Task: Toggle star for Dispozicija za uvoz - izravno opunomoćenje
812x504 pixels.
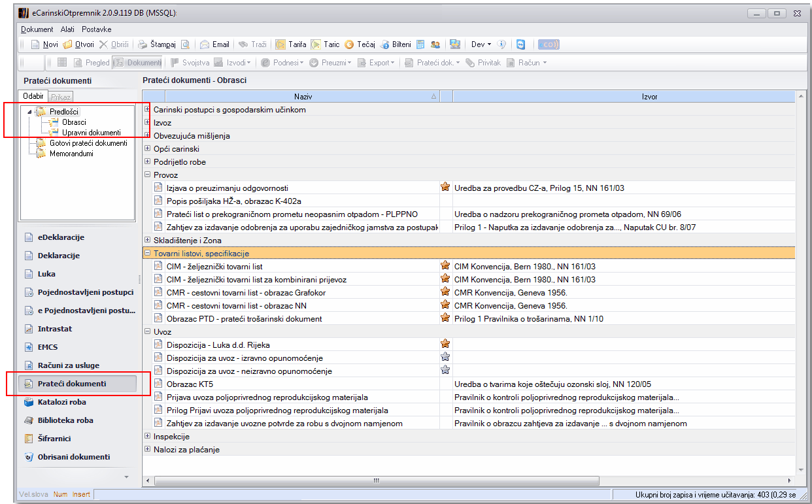Action: 445,357
